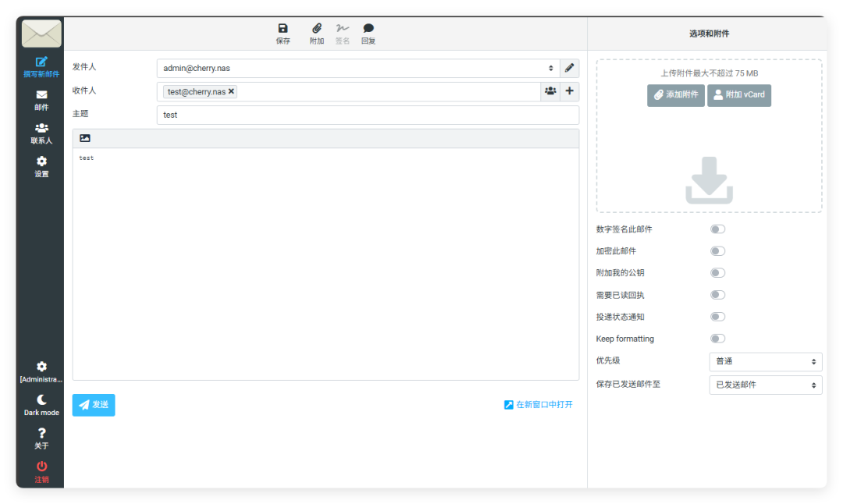Viewport: 843px width, 504px height.
Task: Click the 添加附件 button
Action: tap(676, 95)
